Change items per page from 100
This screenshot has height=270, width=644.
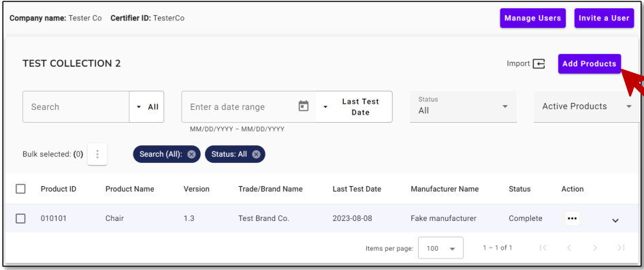440,248
